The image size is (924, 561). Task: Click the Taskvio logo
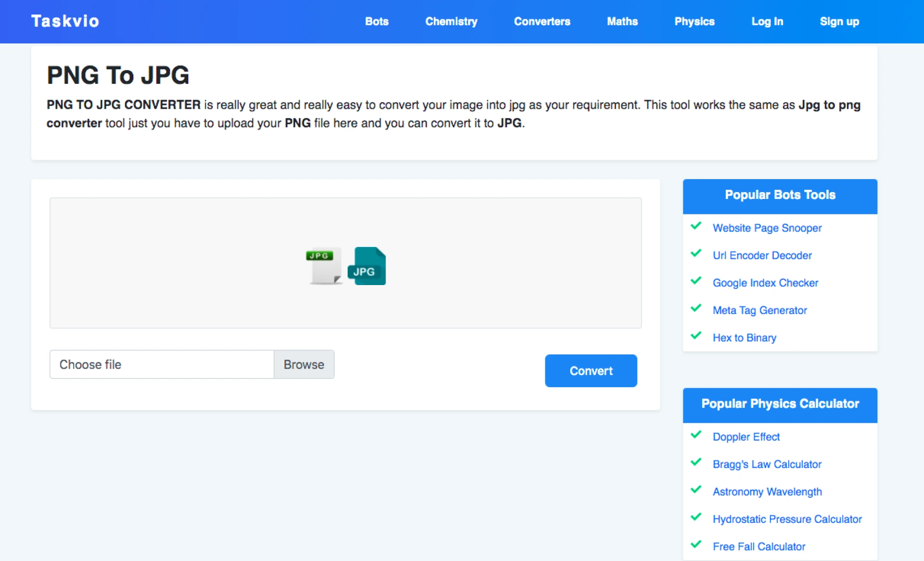point(65,21)
